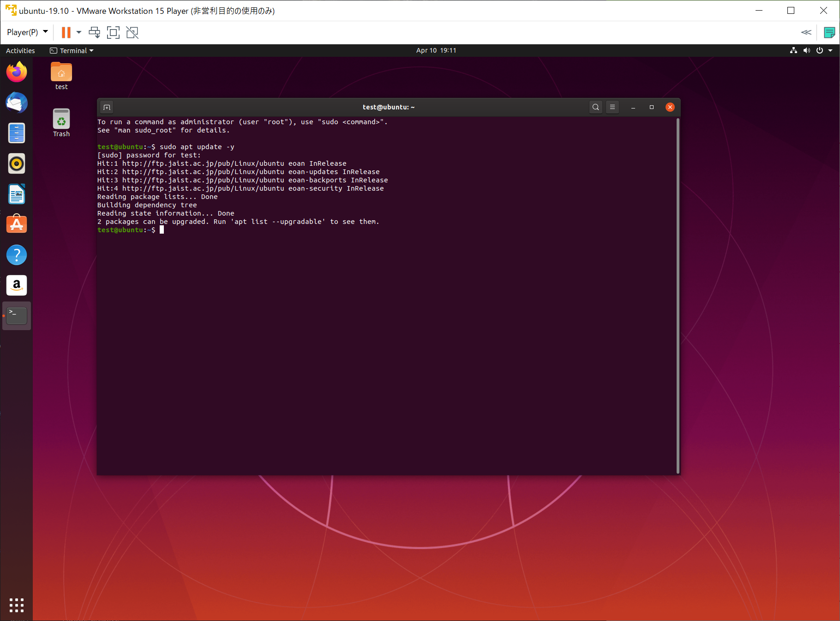Open the Trash desktop icon

[61, 123]
